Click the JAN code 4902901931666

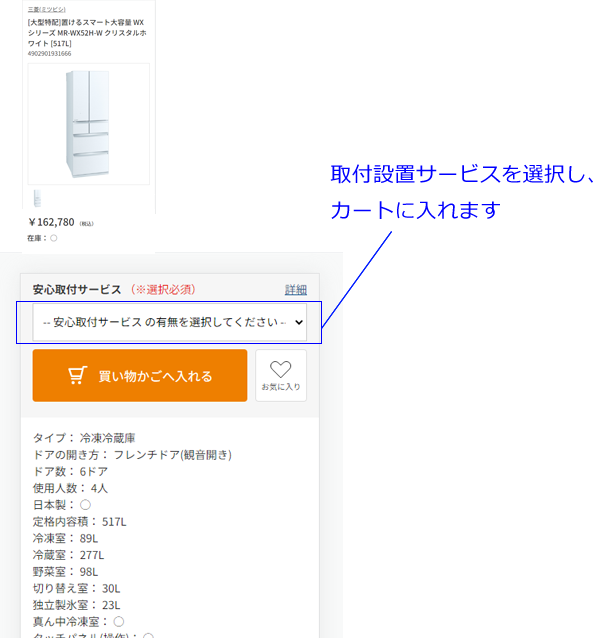[50, 53]
